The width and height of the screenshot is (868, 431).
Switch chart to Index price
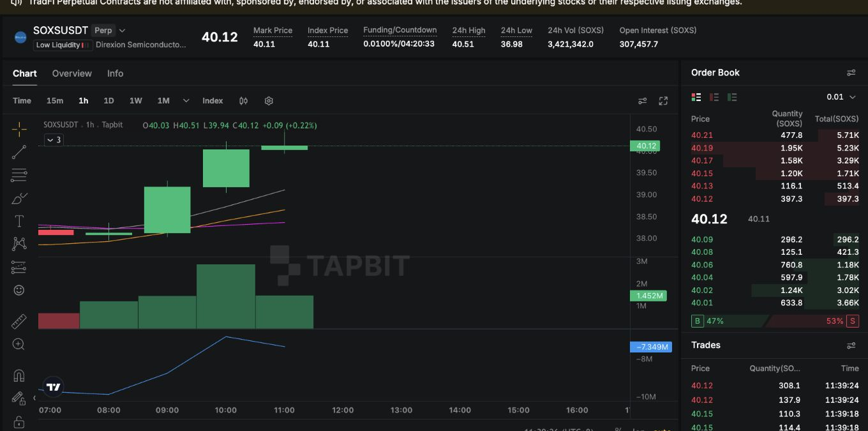[213, 101]
